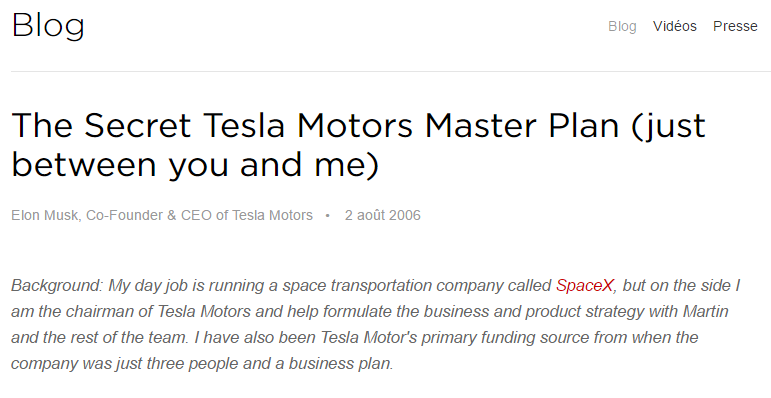Select the author name Elon Musk

pos(45,215)
